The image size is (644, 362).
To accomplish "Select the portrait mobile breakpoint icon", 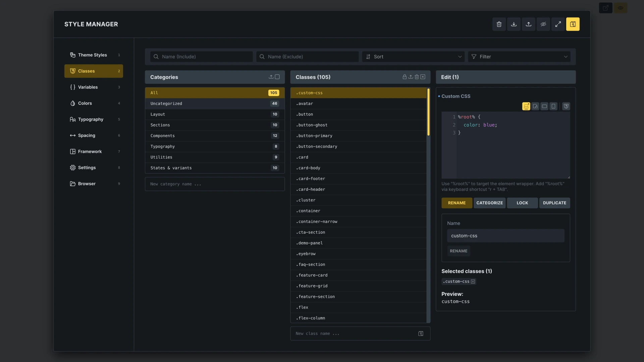I will point(553,106).
